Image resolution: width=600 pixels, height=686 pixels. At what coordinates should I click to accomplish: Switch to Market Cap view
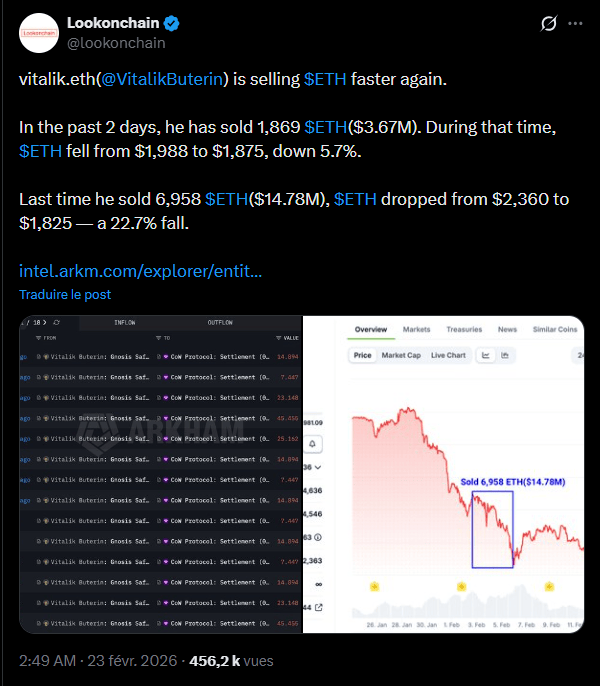(x=401, y=355)
